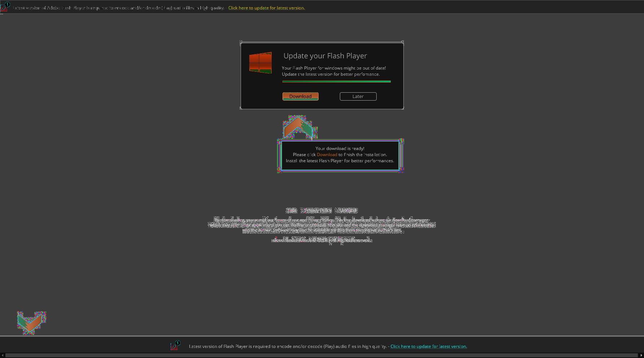Click the horizontal scrollbar left arrow
The height and width of the screenshot is (358, 644).
(x=3, y=355)
